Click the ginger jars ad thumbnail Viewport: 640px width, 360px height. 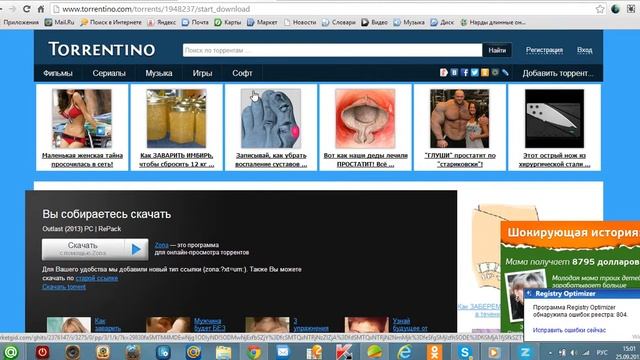pyautogui.click(x=176, y=118)
